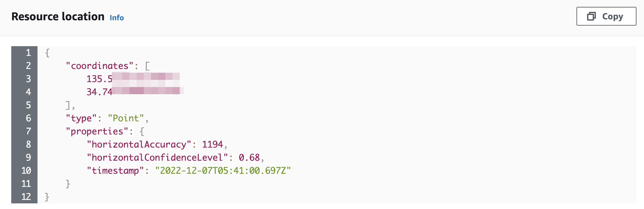Click the Point value on the type line
The height and width of the screenshot is (209, 644).
coord(127,118)
